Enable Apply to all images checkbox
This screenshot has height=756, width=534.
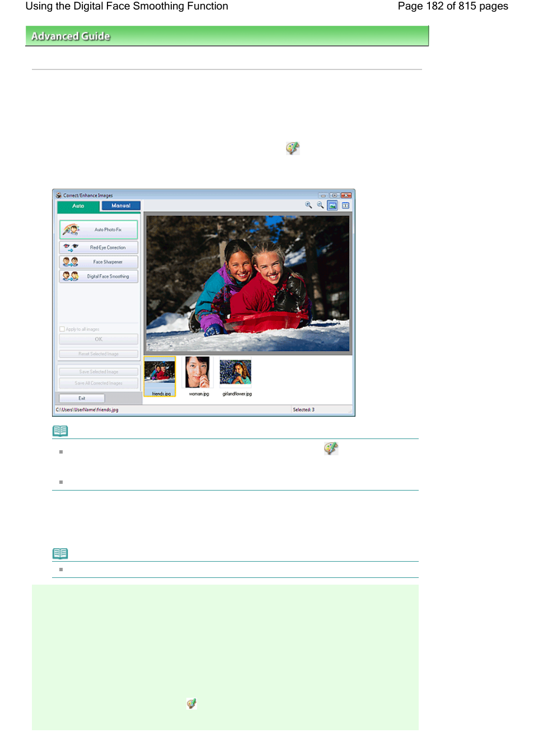pos(62,329)
